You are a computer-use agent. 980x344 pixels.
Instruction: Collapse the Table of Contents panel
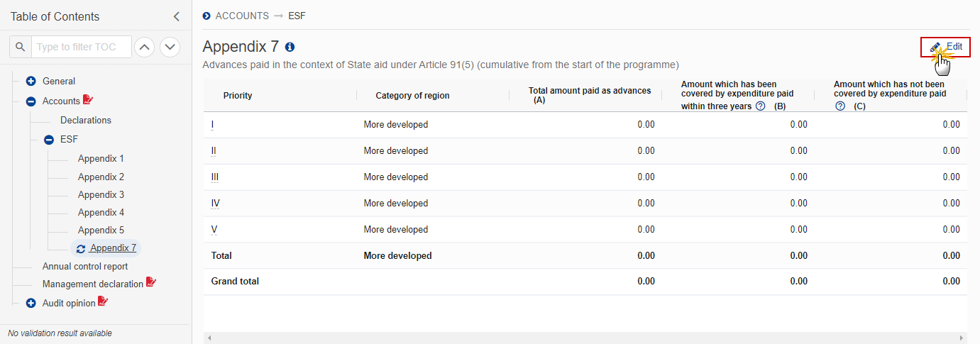pyautogui.click(x=177, y=16)
